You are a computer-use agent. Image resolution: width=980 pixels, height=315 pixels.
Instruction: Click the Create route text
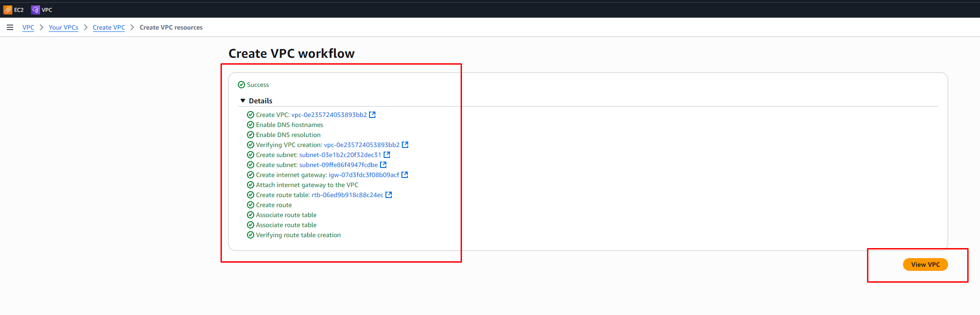[x=274, y=205]
